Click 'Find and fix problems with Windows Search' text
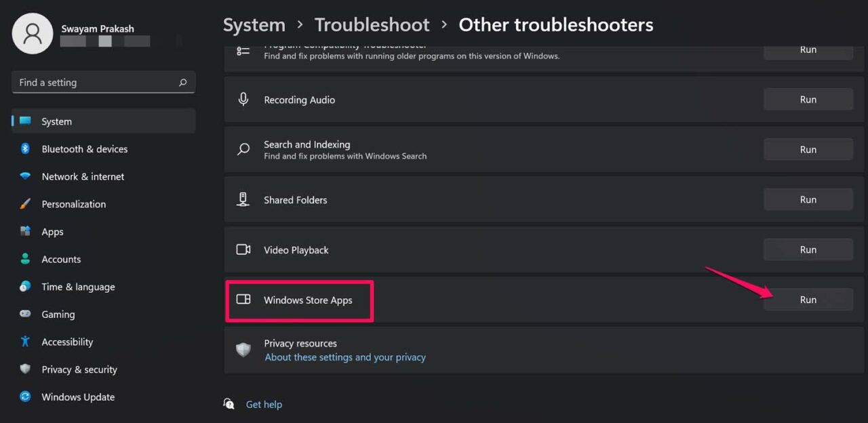Screen dimensions: 868x423 click(345, 156)
